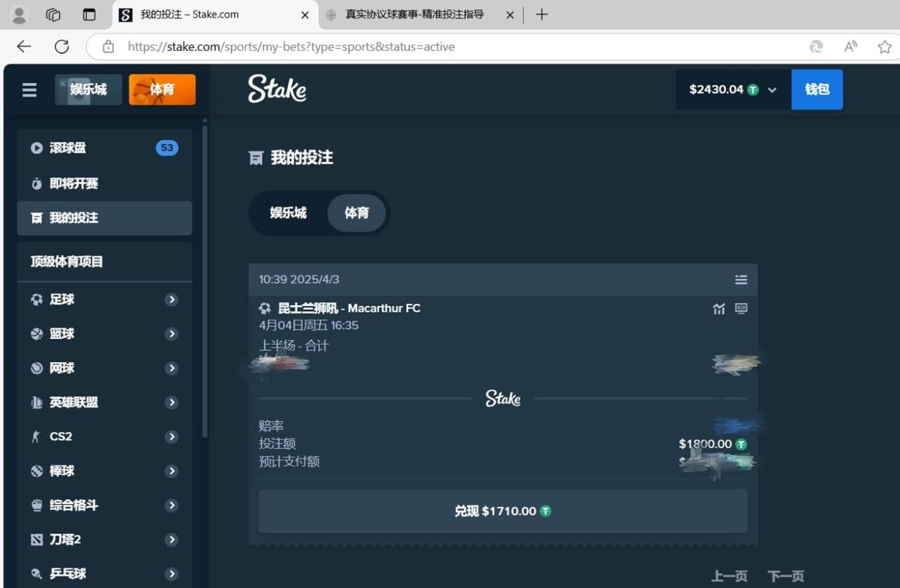Image resolution: width=900 pixels, height=588 pixels.
Task: View site info lock icon
Action: [108, 46]
